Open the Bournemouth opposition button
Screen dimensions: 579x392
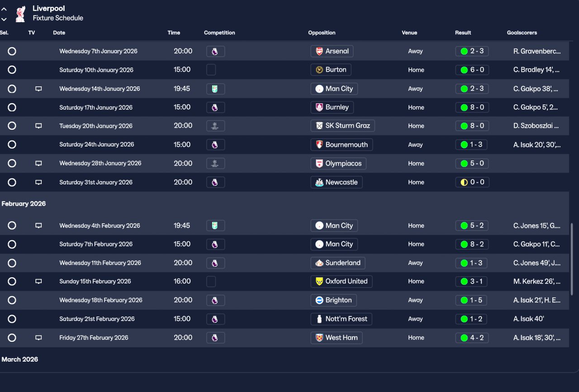(x=342, y=145)
